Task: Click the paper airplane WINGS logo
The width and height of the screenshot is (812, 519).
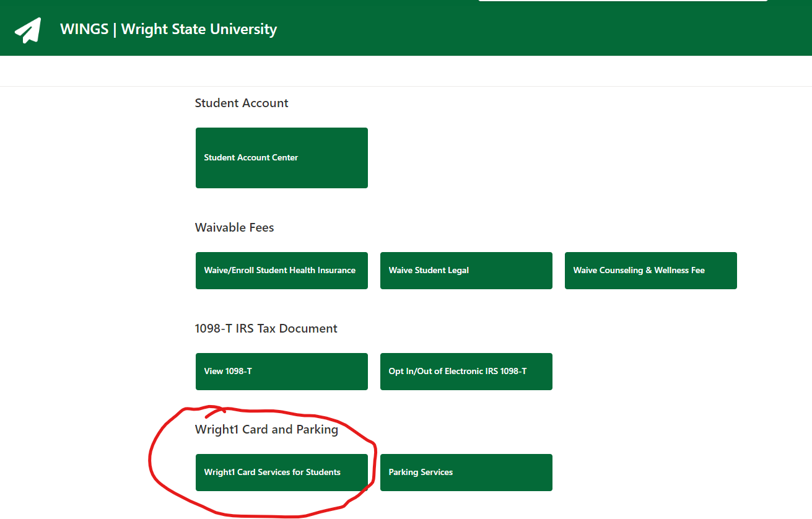Action: [x=27, y=28]
